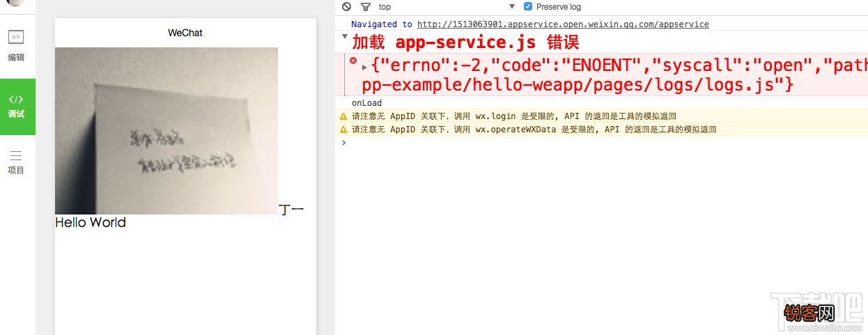Select the wx.operateWXData warning message
This screenshot has width=868, height=335.
tap(534, 130)
